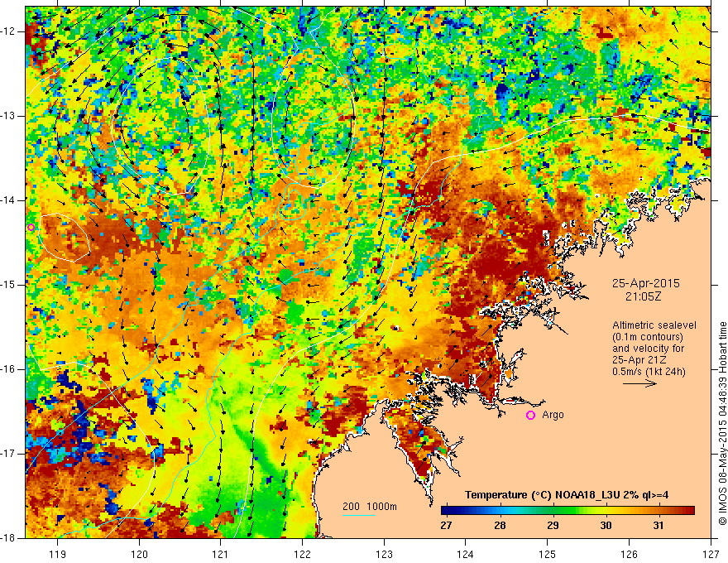728x563 pixels.
Task: Click longitude axis label 127
Action: [711, 554]
